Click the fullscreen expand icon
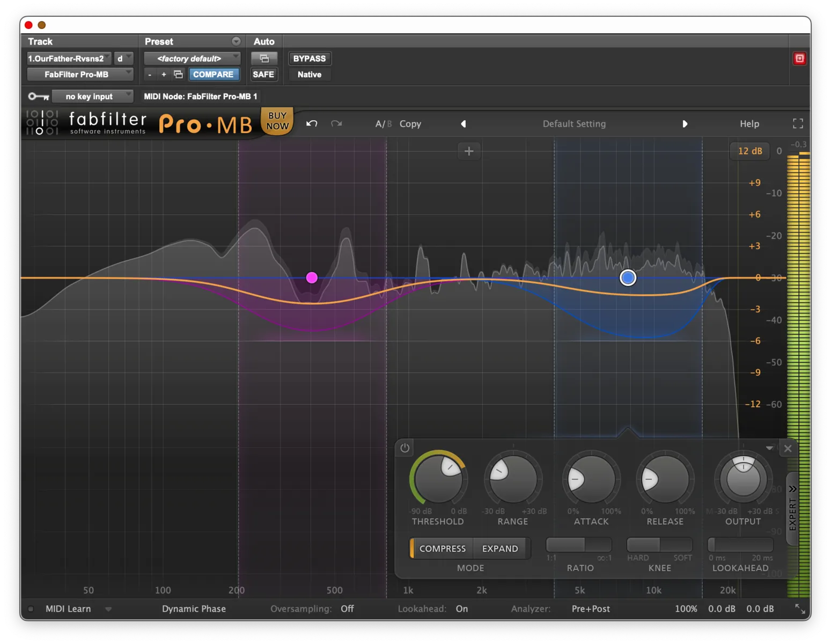This screenshot has width=831, height=644. coord(798,123)
